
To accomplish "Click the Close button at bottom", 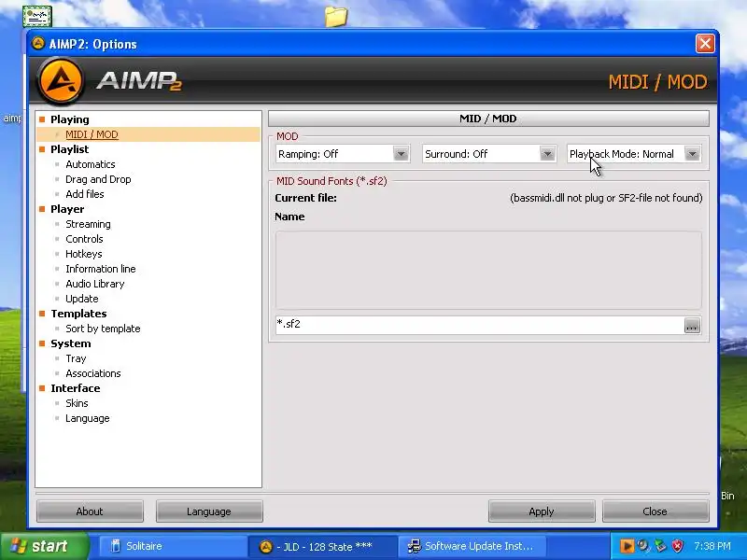I will [655, 511].
